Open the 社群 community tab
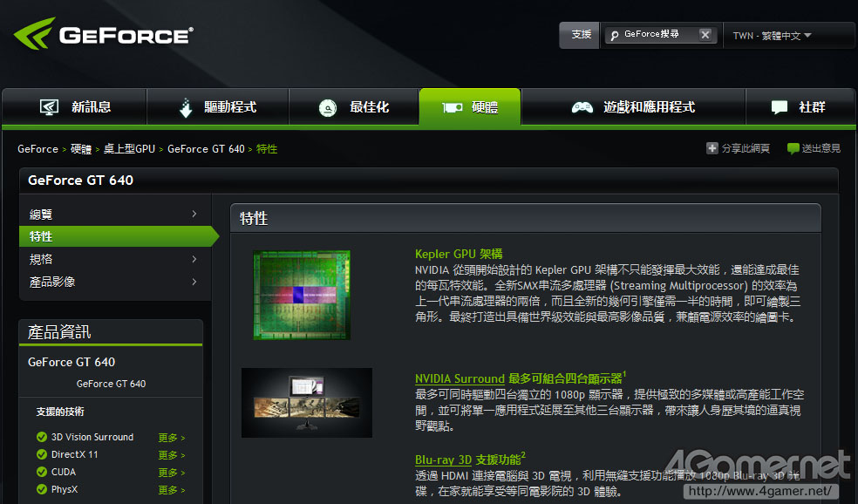This screenshot has height=504, width=858. point(800,106)
